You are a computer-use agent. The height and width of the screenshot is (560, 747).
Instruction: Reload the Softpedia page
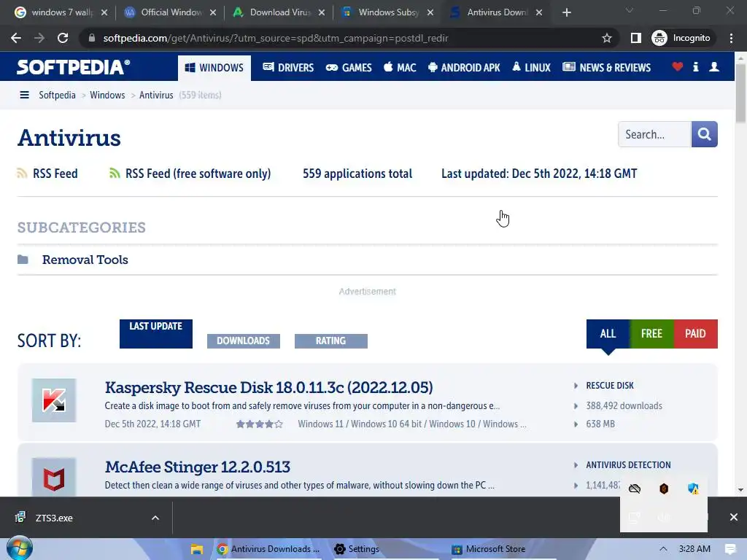click(x=63, y=38)
